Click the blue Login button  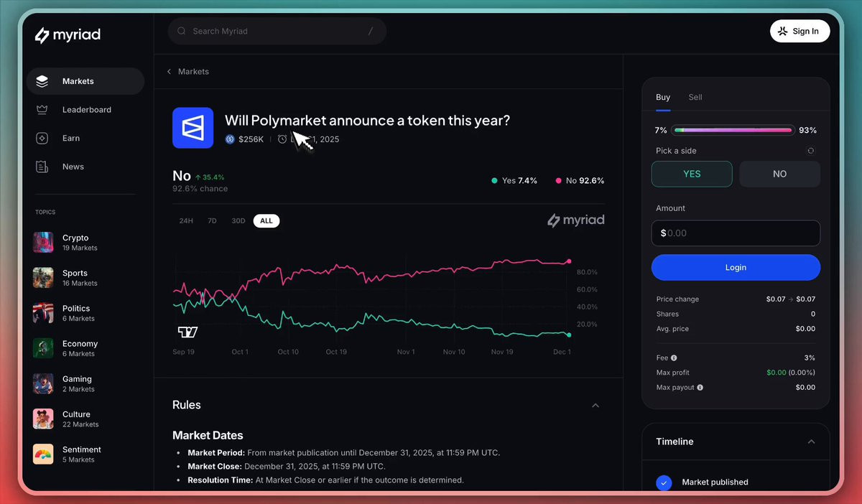(x=736, y=267)
